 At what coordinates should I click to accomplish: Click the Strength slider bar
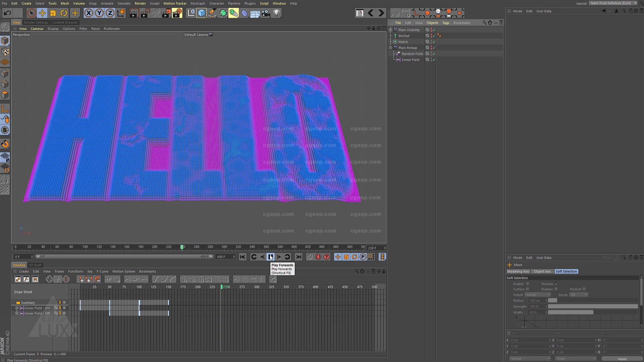pos(593,307)
